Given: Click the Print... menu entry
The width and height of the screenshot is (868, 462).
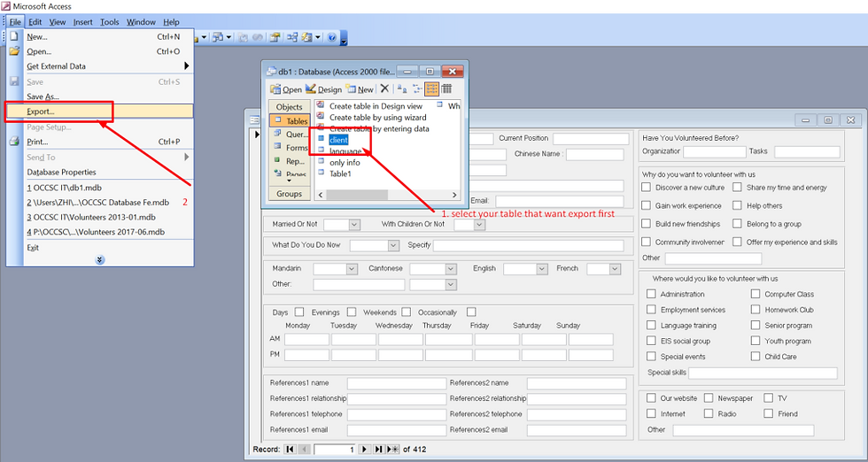Looking at the screenshot, I should coord(99,142).
